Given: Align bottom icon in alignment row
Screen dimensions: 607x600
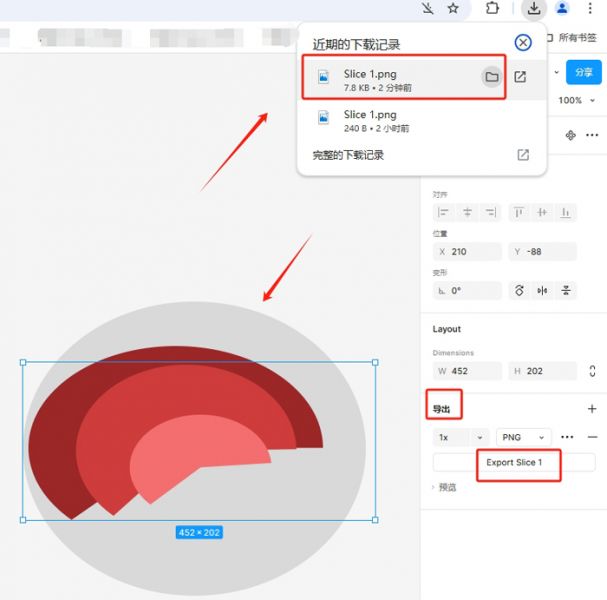Looking at the screenshot, I should click(x=566, y=212).
